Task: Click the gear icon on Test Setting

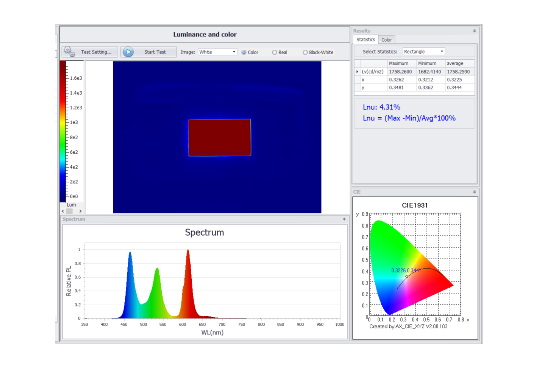Action: coord(70,52)
